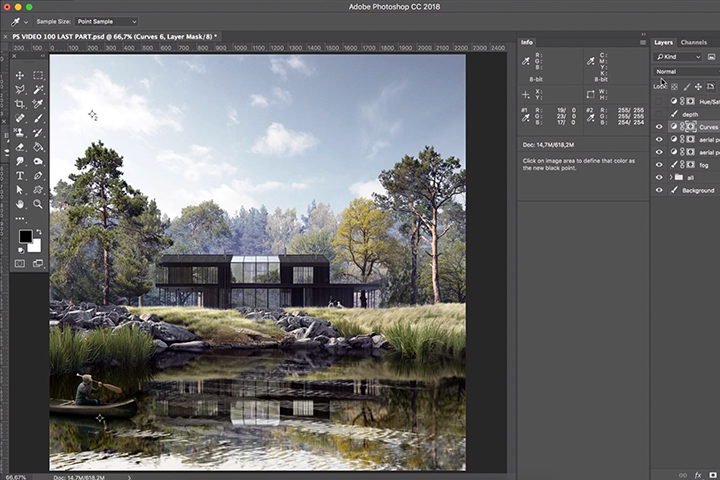Click the link layers icon
The image size is (720, 480).
(x=683, y=475)
